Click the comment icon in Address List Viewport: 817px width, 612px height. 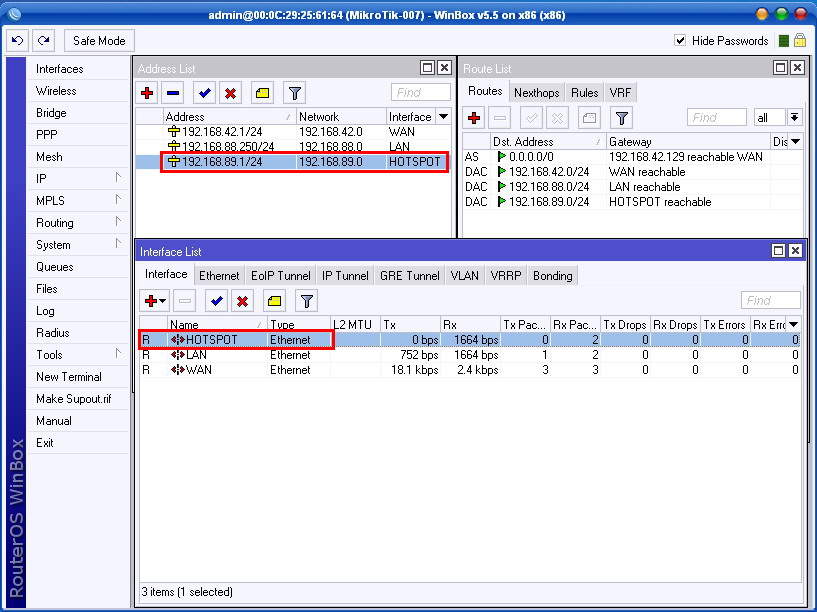point(262,93)
